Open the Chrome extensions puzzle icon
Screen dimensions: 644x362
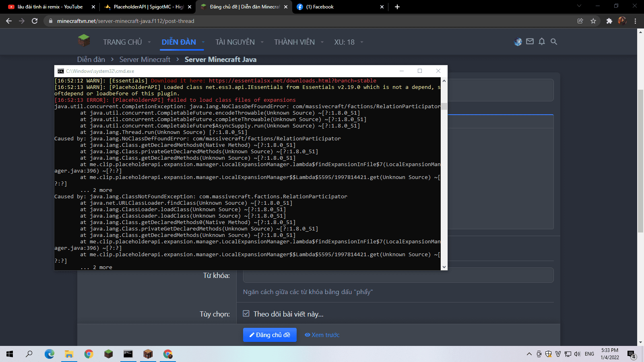(609, 21)
